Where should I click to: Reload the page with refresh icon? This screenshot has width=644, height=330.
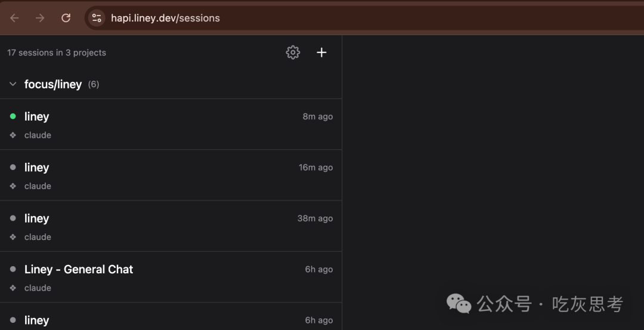tap(66, 18)
